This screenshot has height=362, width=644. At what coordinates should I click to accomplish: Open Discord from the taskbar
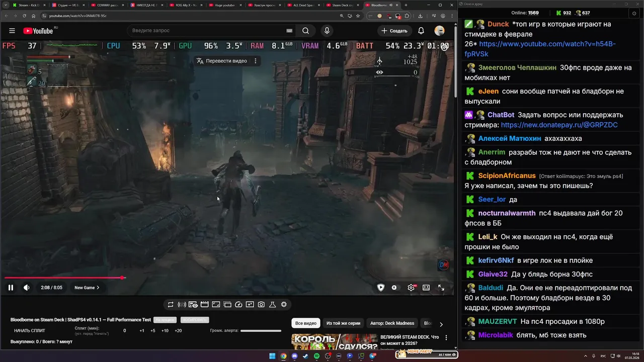pyautogui.click(x=294, y=356)
